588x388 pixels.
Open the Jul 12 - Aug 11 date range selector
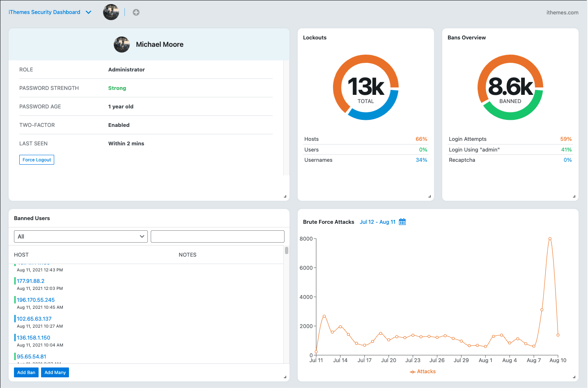(x=378, y=221)
